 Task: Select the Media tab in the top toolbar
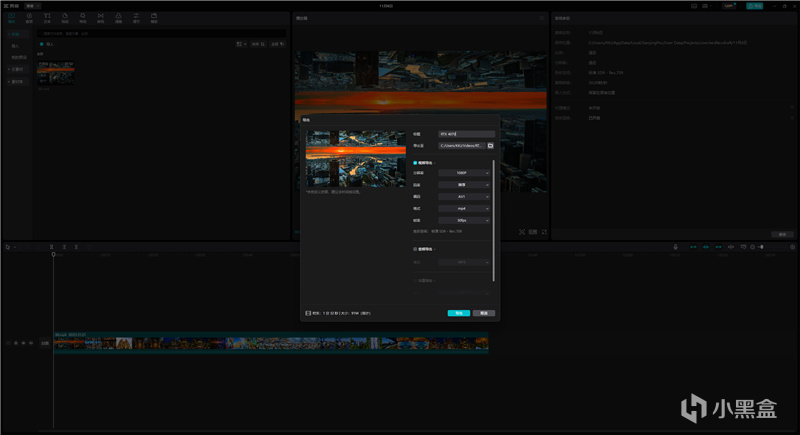click(12, 18)
